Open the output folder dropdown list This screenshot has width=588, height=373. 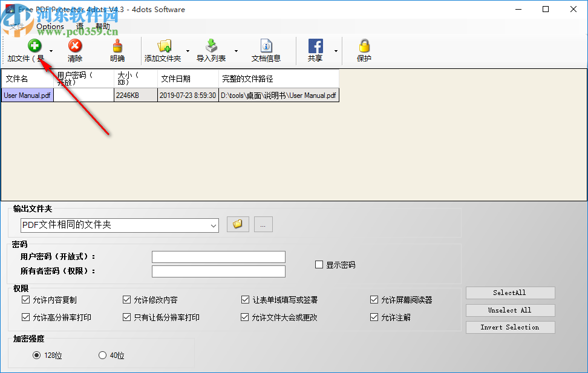[x=213, y=224]
